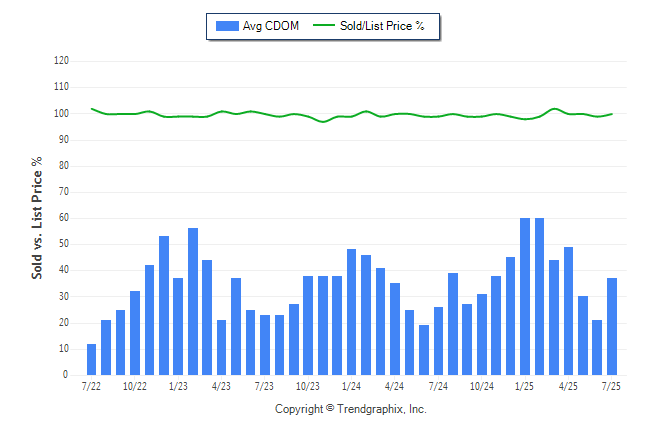
Task: Click the Avg CDOM bar for 4/25
Action: [568, 311]
